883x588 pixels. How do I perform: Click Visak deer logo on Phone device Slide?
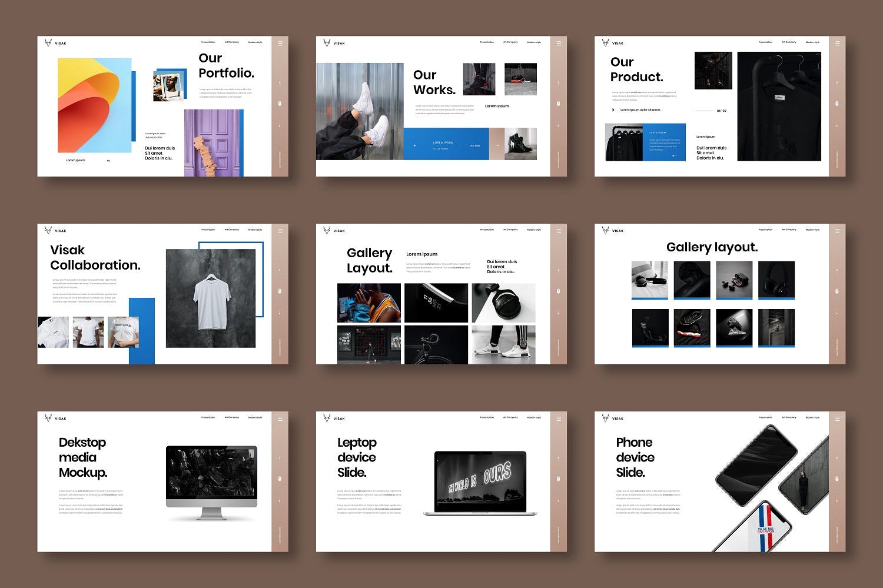605,418
